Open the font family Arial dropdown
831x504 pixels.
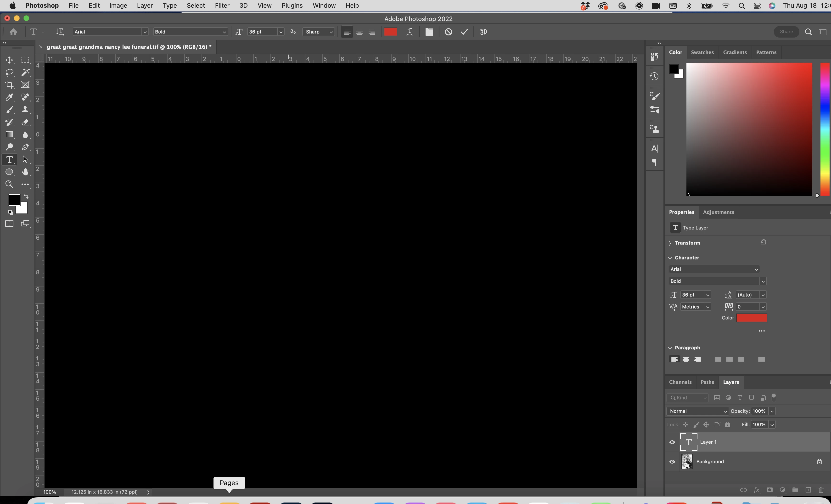pos(145,32)
